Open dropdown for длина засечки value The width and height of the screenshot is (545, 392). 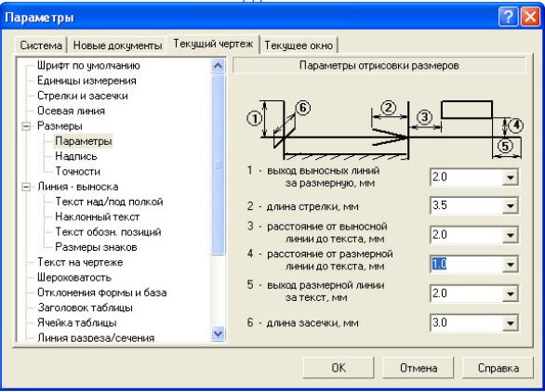(510, 323)
